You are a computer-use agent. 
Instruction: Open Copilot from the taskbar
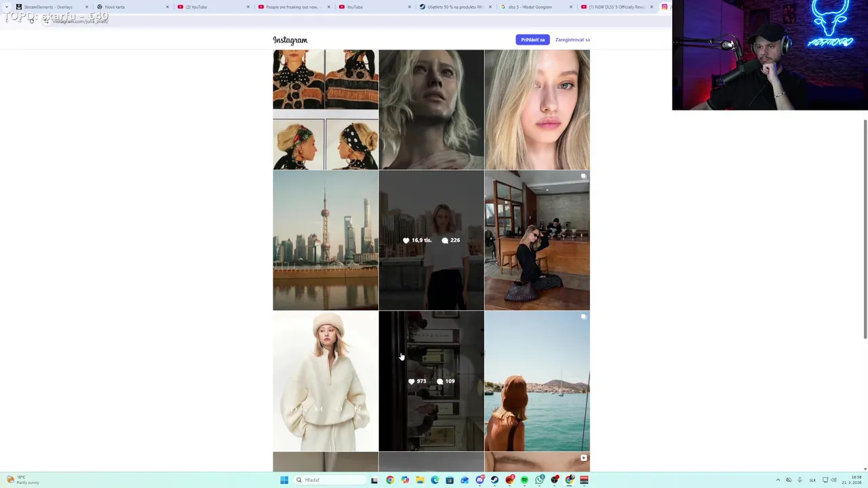point(405,480)
